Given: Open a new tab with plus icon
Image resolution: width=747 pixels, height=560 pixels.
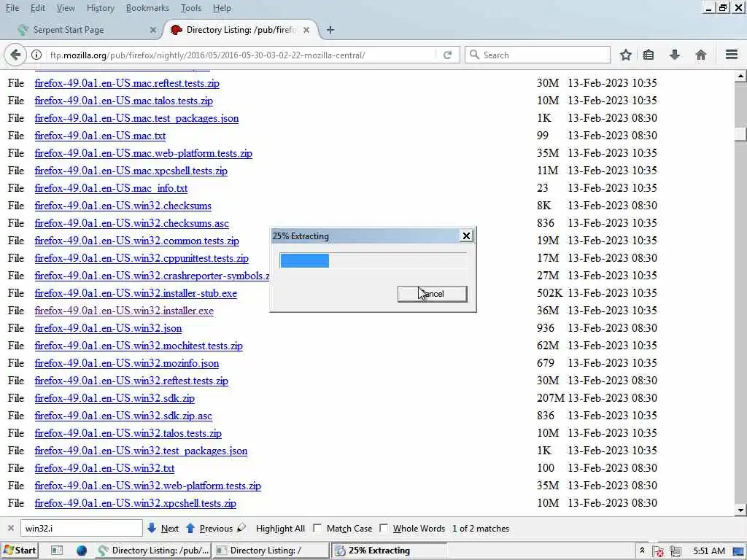Looking at the screenshot, I should click(330, 30).
